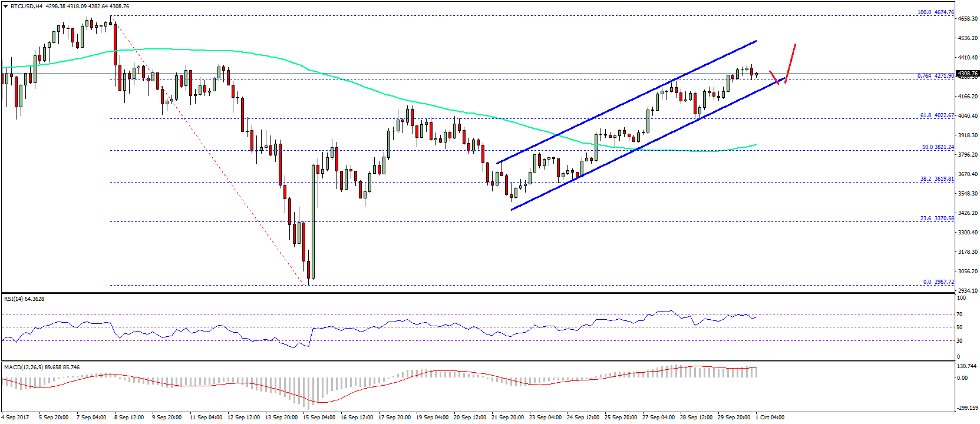The image size is (980, 424).
Task: Click the OHLC values 4298.38 4318.09 4282.64 4308.76
Action: 87,6
